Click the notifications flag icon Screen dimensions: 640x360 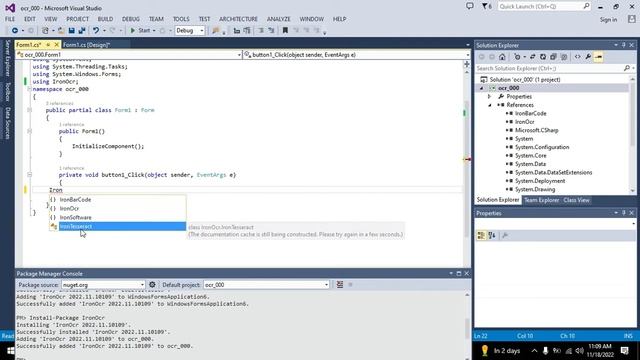(487, 7)
